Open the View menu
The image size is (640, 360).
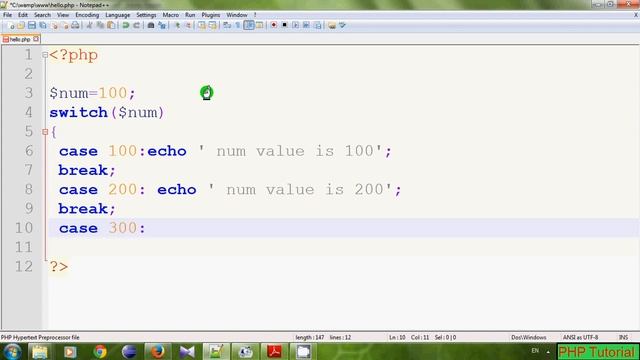coord(63,15)
